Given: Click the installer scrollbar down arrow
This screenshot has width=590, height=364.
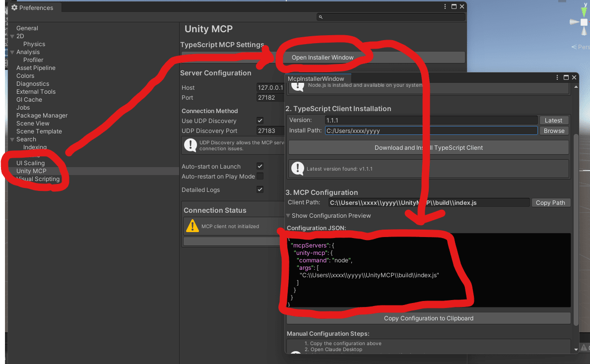Looking at the screenshot, I should coord(576,349).
